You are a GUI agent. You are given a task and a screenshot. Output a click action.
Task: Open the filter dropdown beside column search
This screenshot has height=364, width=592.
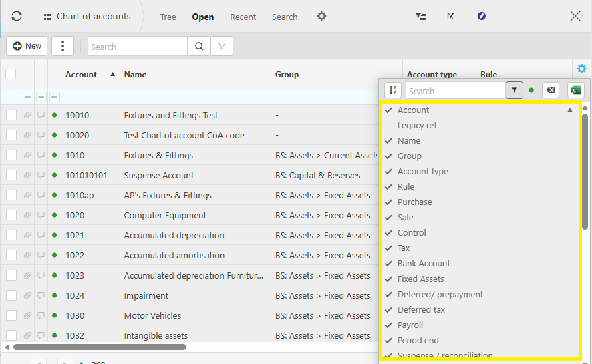[x=514, y=90]
